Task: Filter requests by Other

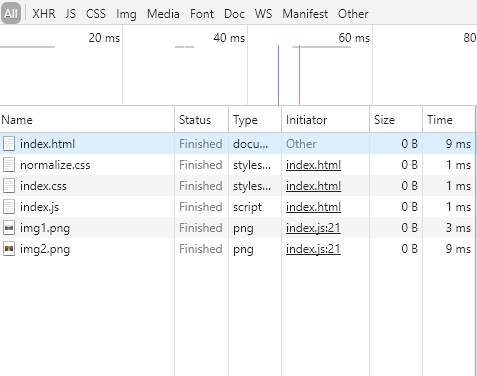Action: point(353,14)
